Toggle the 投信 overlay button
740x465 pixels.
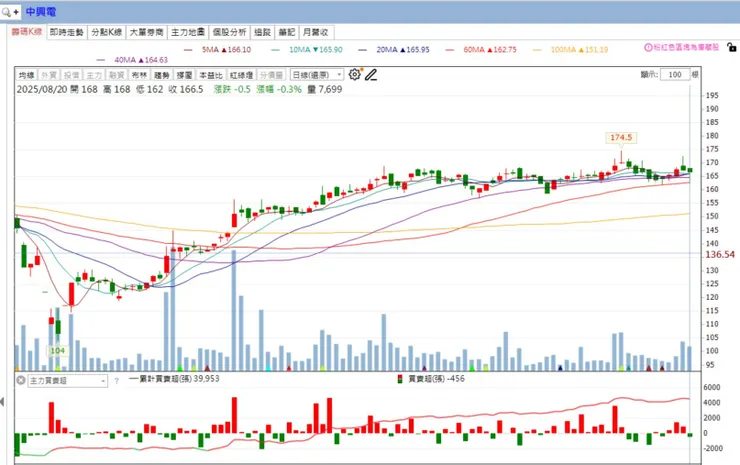click(71, 75)
